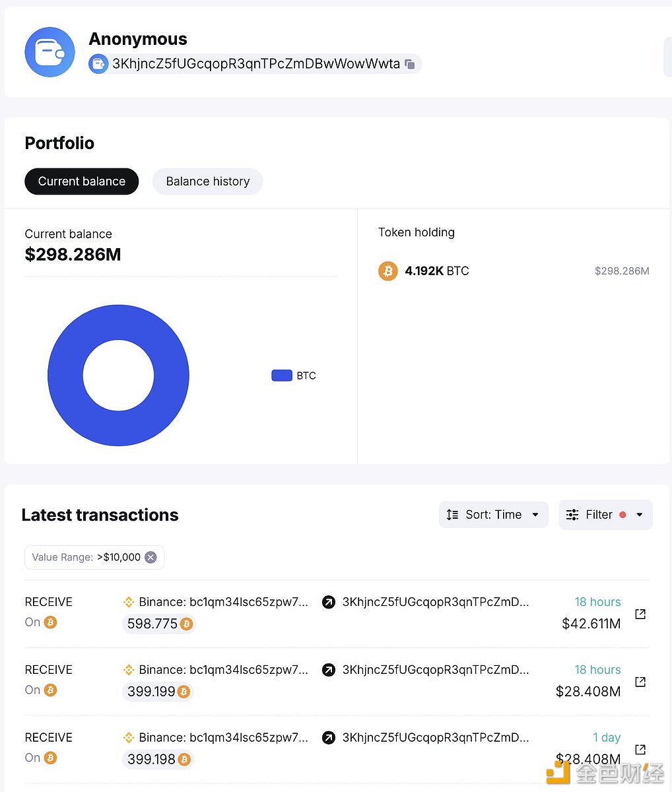
Task: Click the 598.775 BTC amount pill
Action: click(160, 624)
